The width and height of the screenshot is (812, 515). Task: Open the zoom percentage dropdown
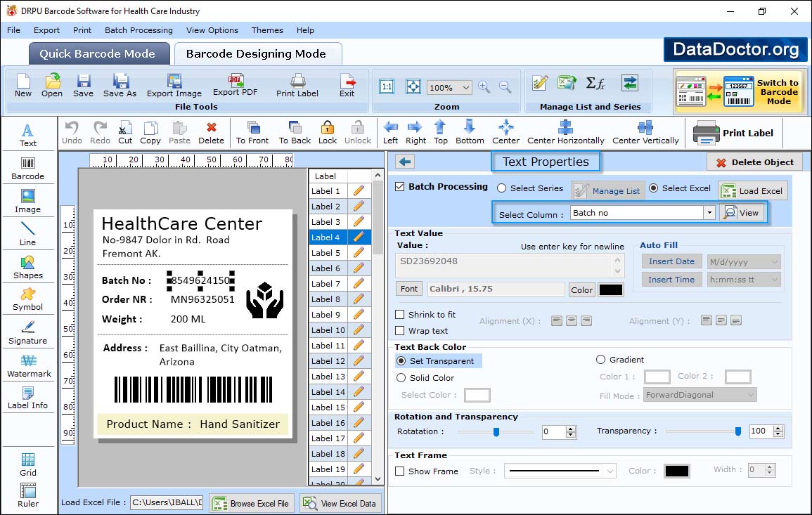(x=466, y=87)
